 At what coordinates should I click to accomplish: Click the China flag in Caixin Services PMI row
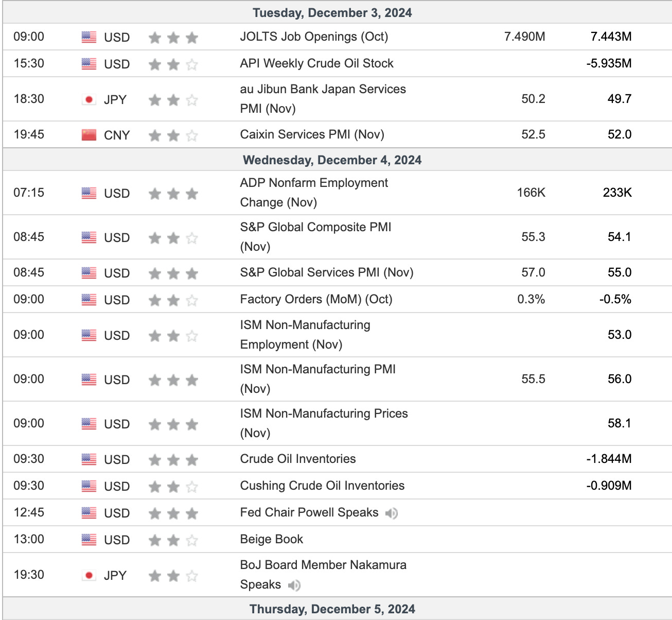(89, 135)
